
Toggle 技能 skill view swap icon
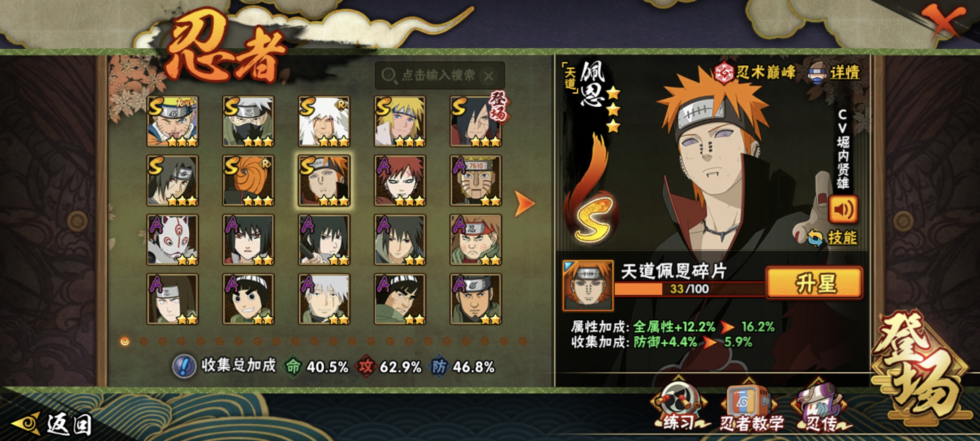coord(814,237)
